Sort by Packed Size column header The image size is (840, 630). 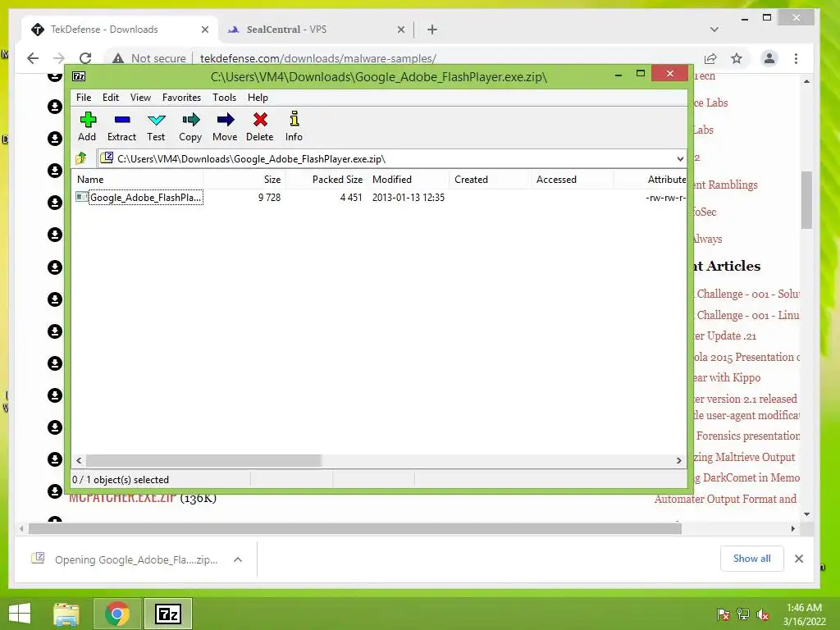pos(326,180)
